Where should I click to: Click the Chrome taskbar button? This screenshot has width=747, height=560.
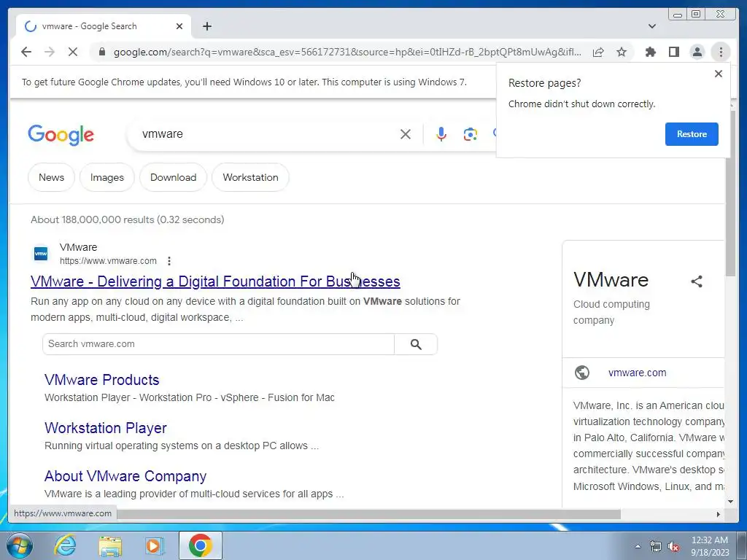click(201, 545)
